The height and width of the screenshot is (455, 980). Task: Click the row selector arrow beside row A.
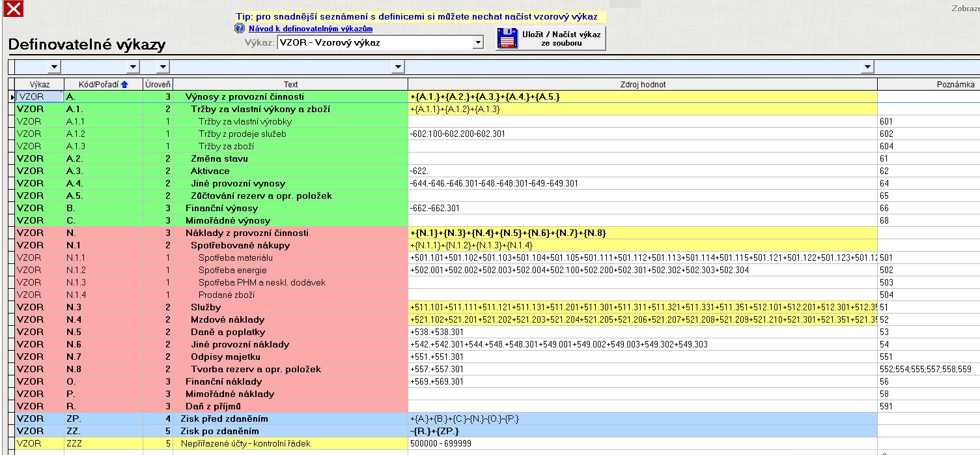pos(11,96)
